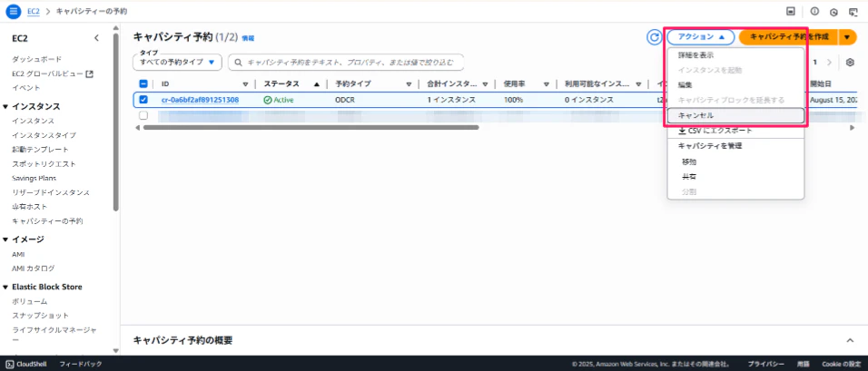Image resolution: width=868 pixels, height=371 pixels.
Task: Click the panel layout icon in top bar
Action: pos(791,11)
